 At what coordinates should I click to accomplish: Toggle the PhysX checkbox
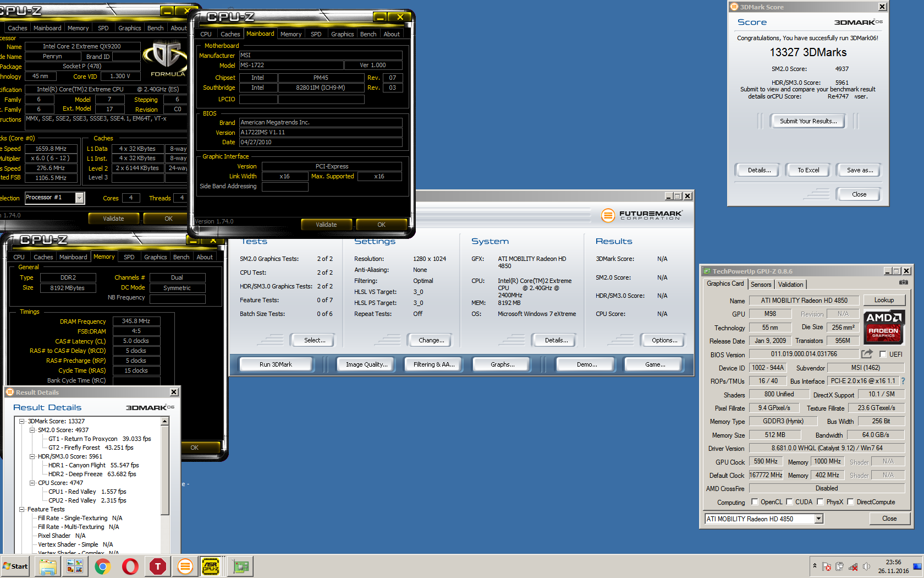[820, 501]
